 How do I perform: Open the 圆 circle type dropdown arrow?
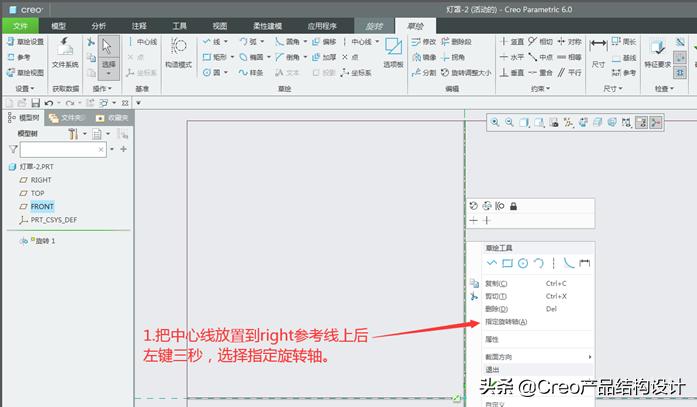[226, 72]
